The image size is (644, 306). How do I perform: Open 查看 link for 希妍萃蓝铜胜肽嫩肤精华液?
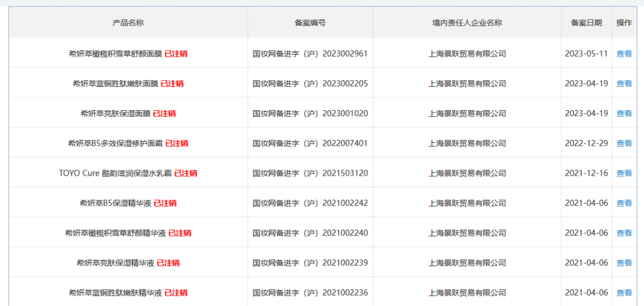pyautogui.click(x=624, y=293)
